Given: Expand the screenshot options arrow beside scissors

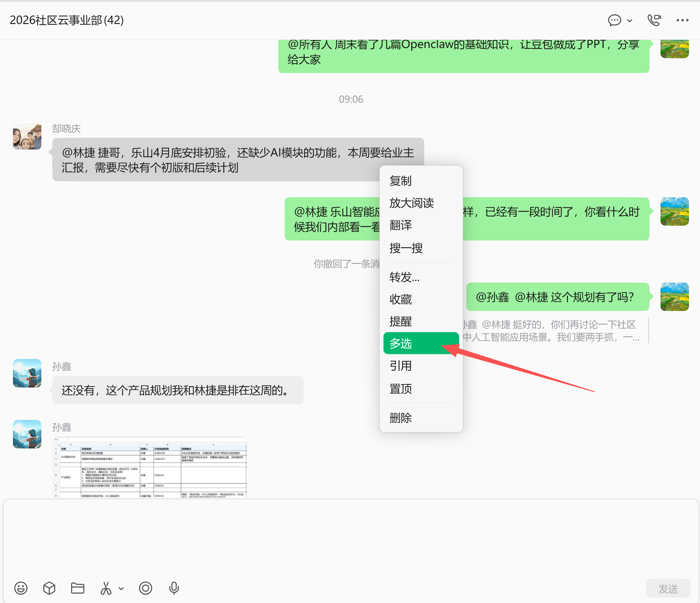Looking at the screenshot, I should tap(121, 588).
